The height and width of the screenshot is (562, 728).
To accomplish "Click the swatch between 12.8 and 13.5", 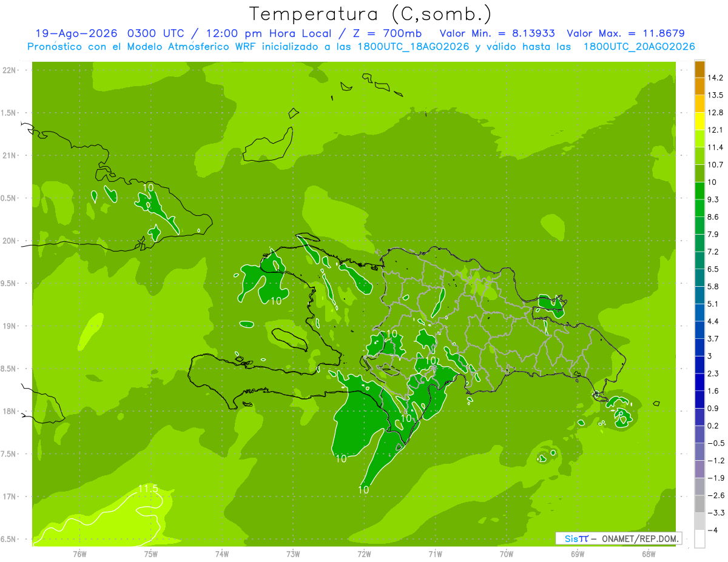I will coord(699,104).
